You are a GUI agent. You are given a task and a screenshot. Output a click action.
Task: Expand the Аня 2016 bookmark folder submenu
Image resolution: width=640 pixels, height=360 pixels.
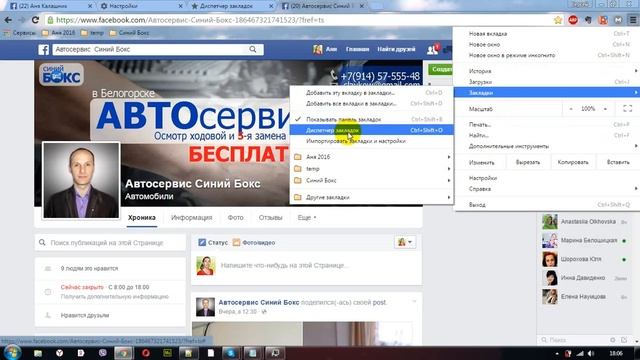tap(371, 157)
